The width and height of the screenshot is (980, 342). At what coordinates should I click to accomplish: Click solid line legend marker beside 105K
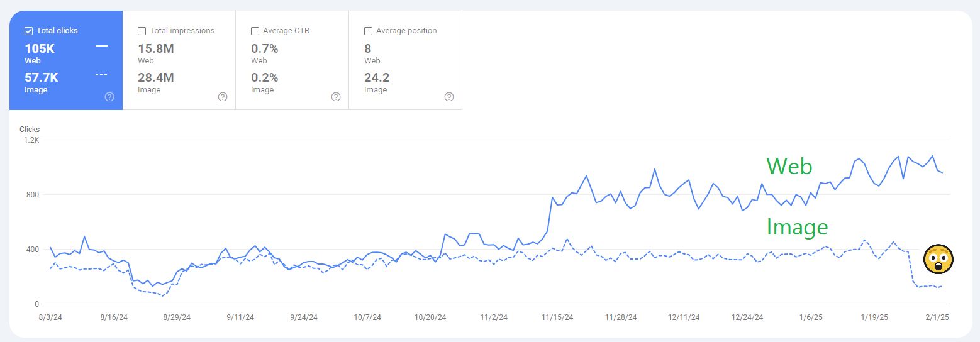[101, 46]
